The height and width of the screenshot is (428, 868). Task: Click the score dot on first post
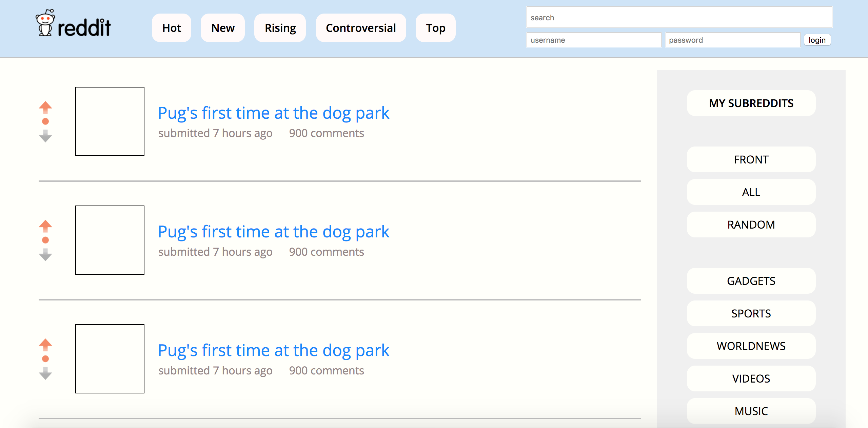tap(45, 121)
